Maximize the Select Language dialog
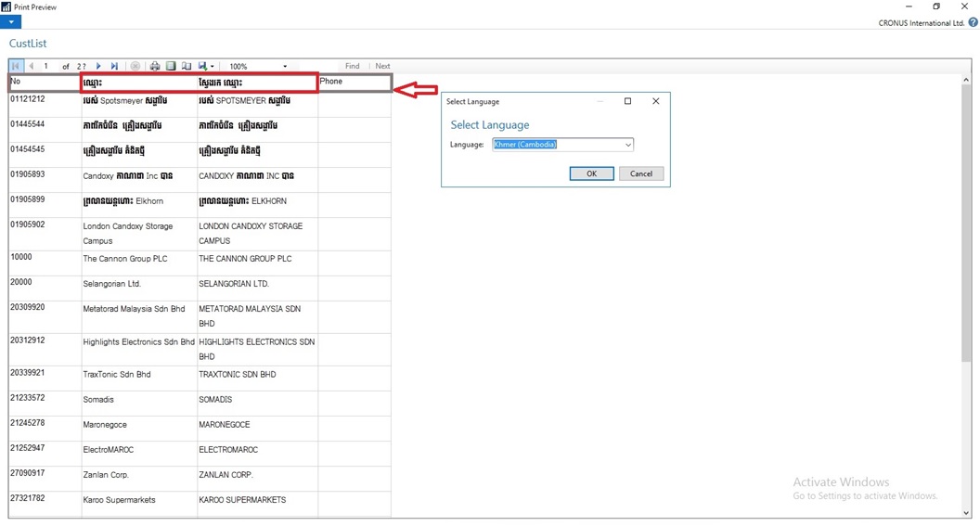This screenshot has height=526, width=980. 627,101
